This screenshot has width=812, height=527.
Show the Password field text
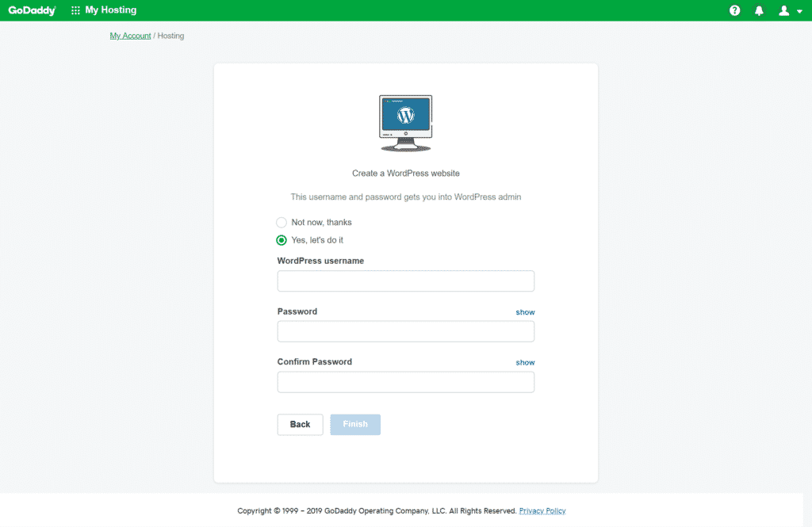pos(525,312)
